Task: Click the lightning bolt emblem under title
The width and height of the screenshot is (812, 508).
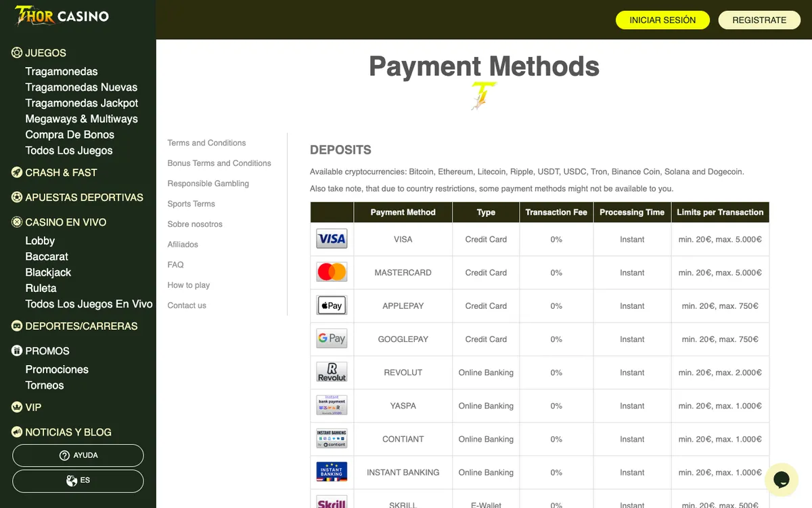Action: point(484,96)
